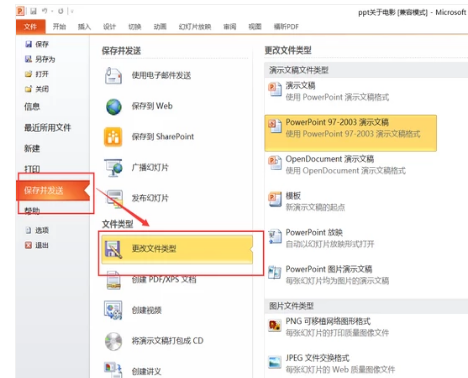
Task: Choose the 保存到 Web label
Action: coord(152,106)
